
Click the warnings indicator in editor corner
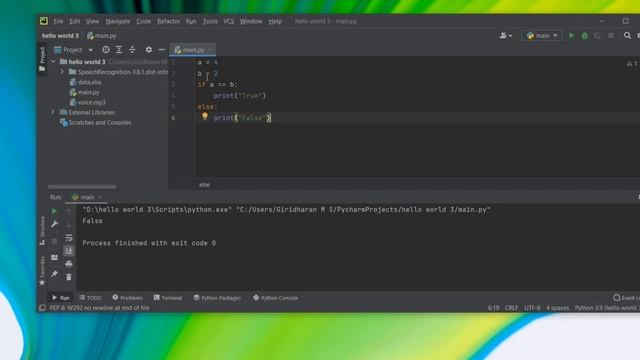coord(632,63)
